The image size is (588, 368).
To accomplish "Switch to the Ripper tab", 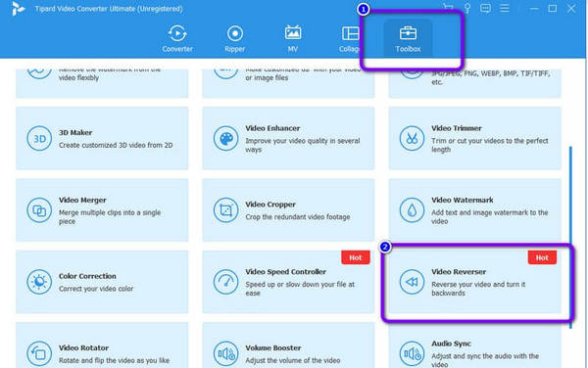I will (235, 38).
